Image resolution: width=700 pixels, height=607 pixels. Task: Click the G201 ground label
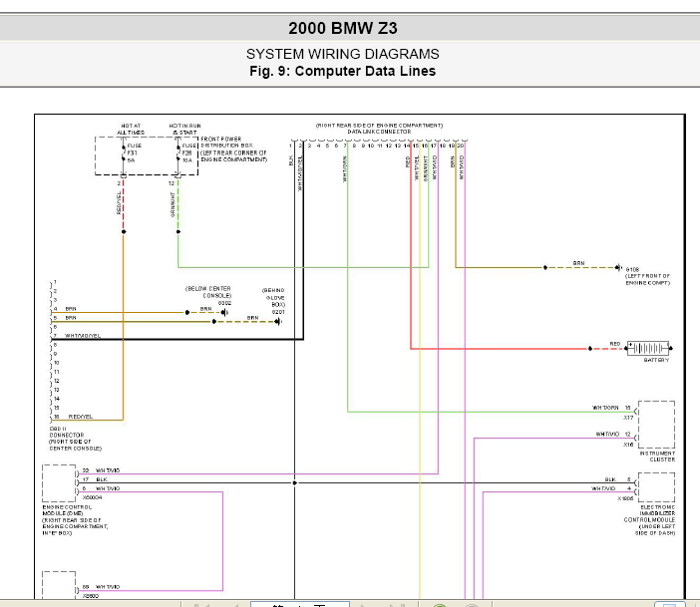click(278, 312)
